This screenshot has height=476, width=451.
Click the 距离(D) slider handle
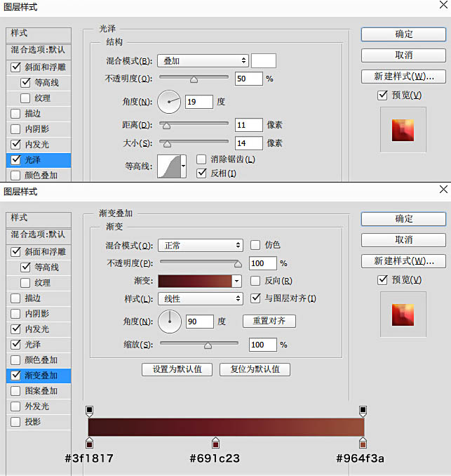pos(166,126)
